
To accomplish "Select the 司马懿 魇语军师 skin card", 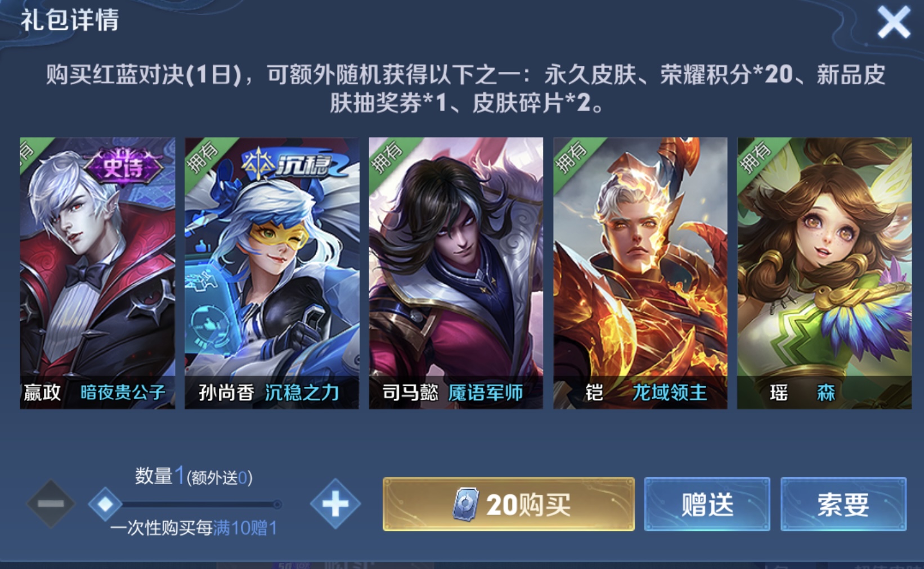I will click(456, 273).
